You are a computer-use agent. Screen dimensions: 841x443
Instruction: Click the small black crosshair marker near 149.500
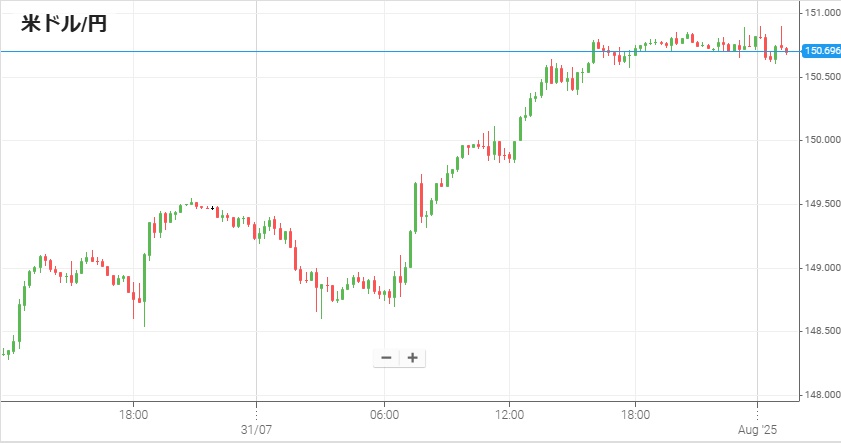(x=212, y=208)
